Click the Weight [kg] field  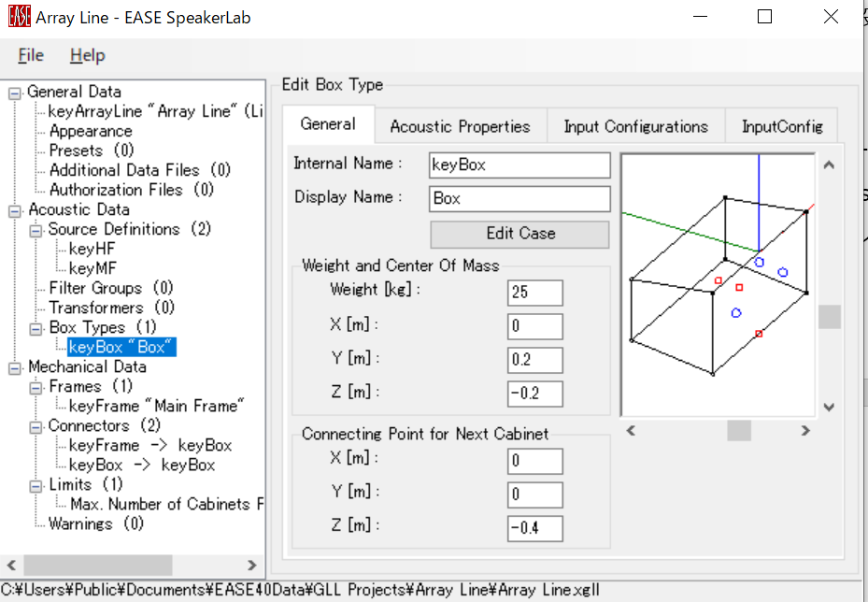coord(534,293)
